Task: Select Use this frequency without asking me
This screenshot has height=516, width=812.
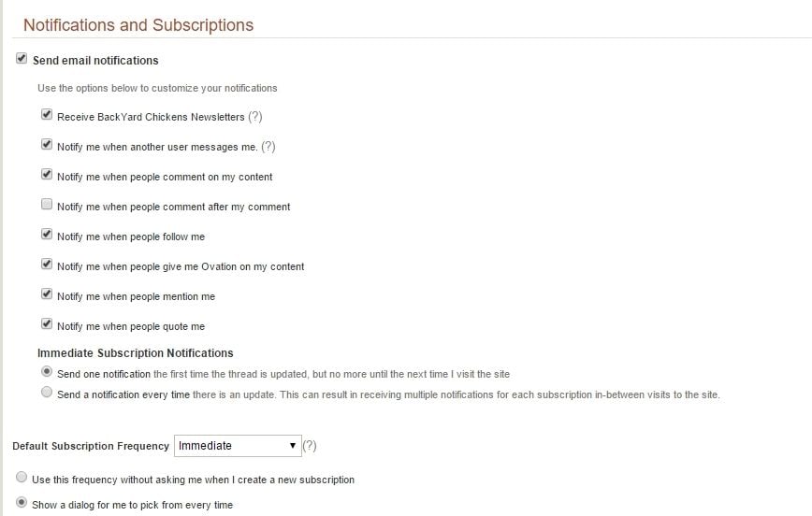Action: point(22,479)
